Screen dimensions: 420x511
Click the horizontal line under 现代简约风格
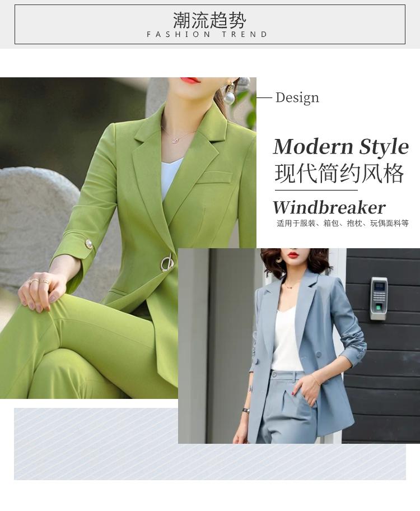316,190
